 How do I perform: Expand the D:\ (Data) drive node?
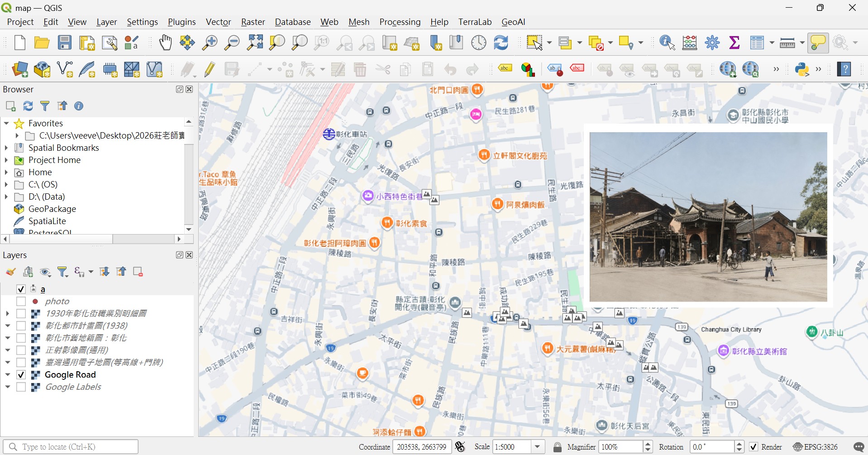6,196
